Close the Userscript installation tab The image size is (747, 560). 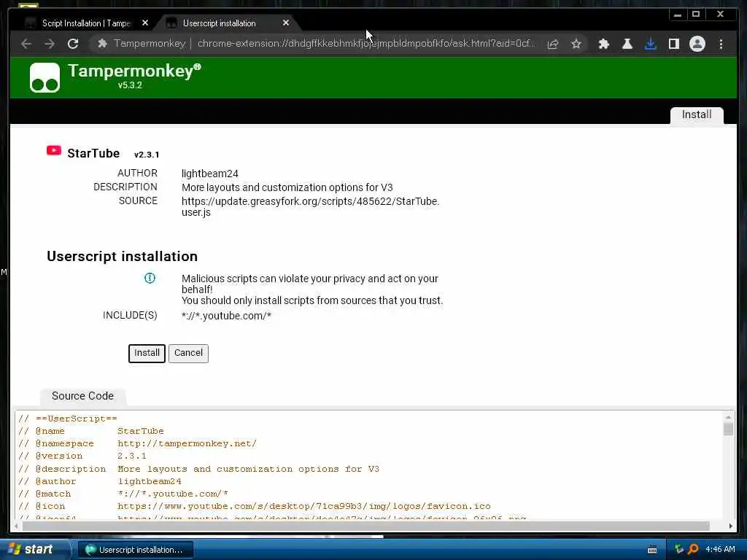click(286, 23)
